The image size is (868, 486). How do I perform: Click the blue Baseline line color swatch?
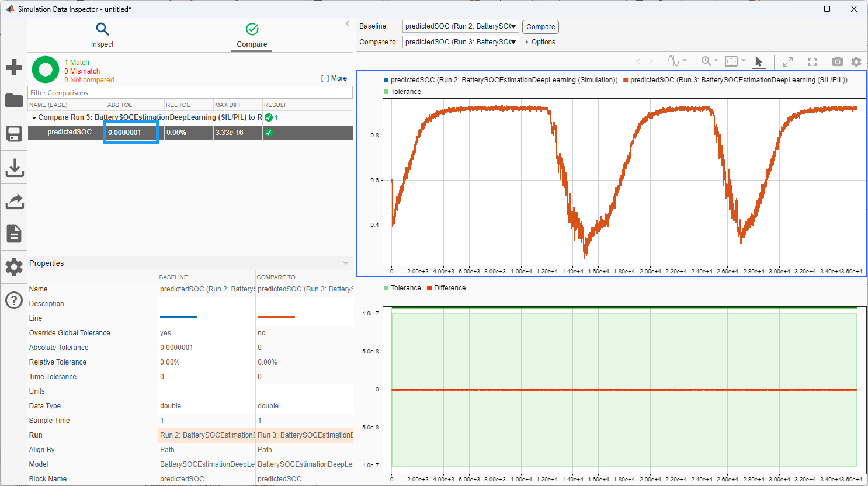[x=179, y=317]
